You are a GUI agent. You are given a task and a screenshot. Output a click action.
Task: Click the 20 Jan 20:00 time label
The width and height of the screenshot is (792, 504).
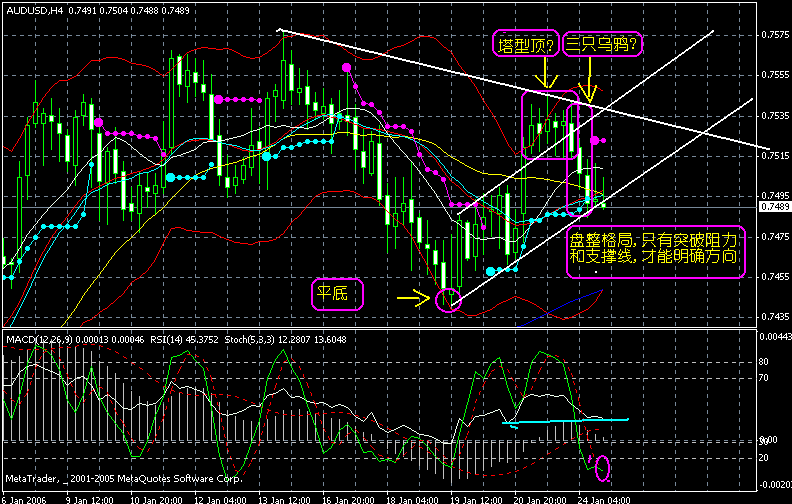(x=540, y=500)
